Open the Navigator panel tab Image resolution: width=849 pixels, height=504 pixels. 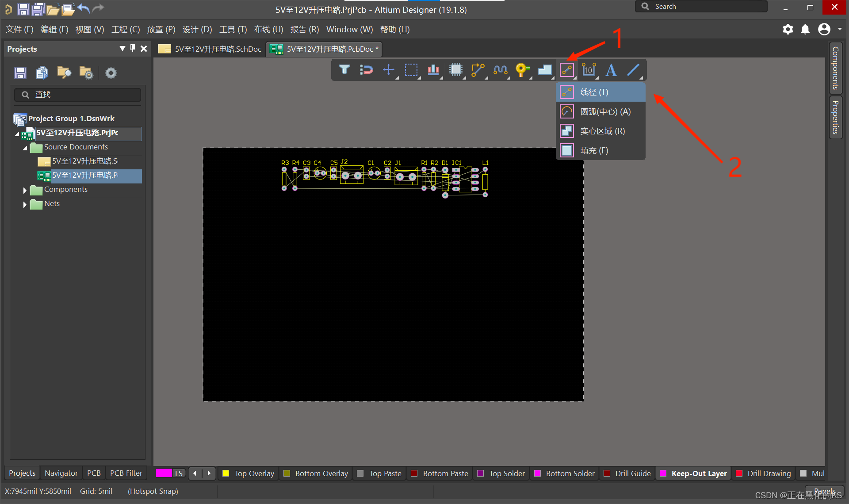click(x=61, y=473)
